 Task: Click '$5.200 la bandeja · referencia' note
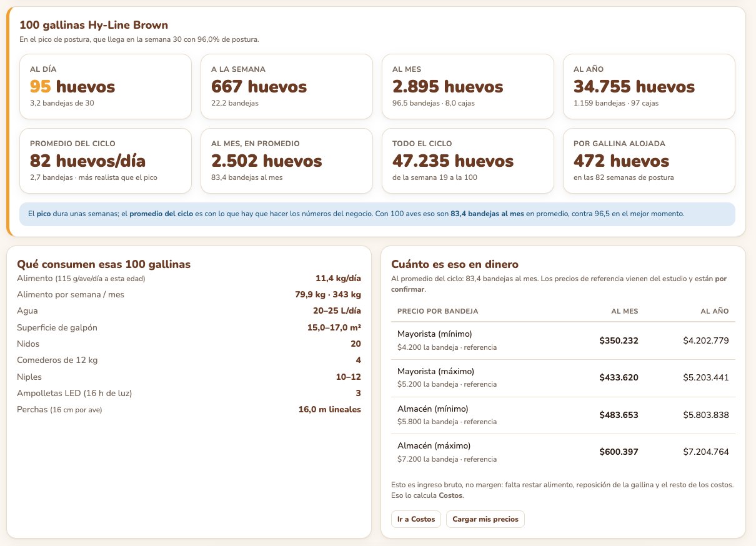(x=447, y=385)
